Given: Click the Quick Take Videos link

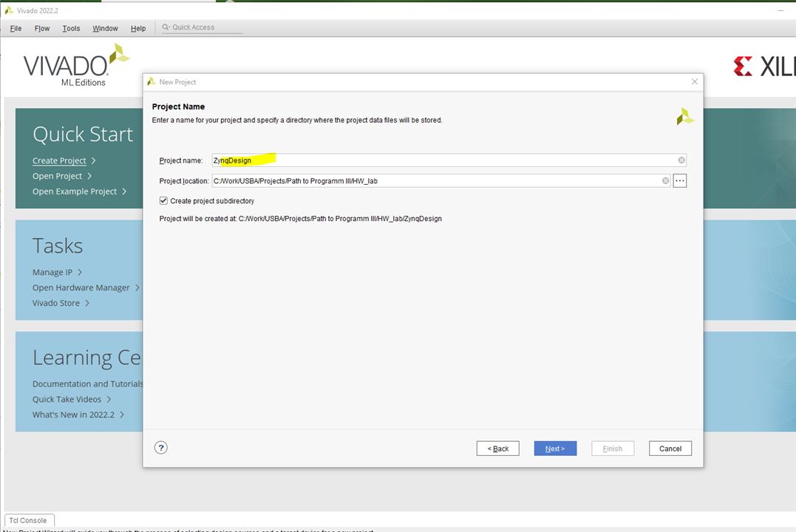Looking at the screenshot, I should click(67, 400).
